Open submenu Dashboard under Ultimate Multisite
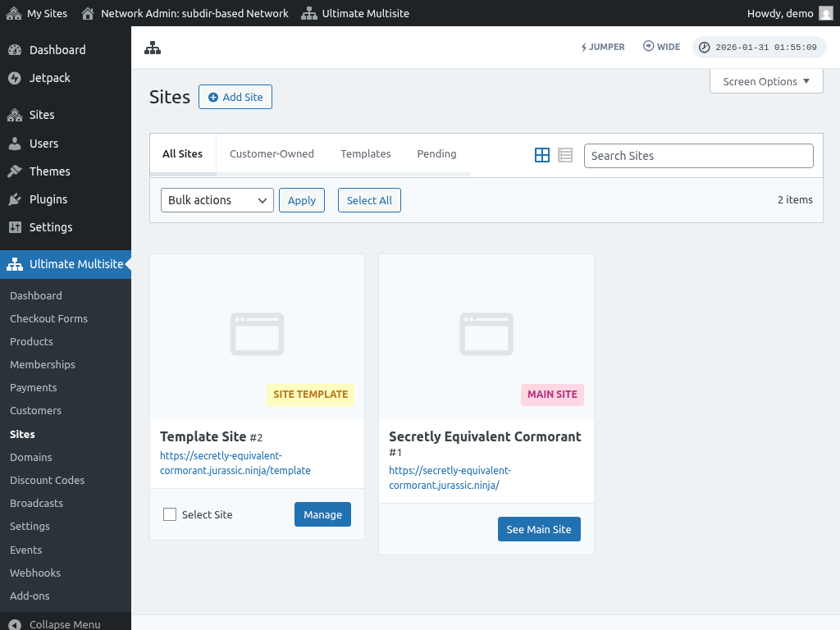This screenshot has height=630, width=840. (36, 295)
